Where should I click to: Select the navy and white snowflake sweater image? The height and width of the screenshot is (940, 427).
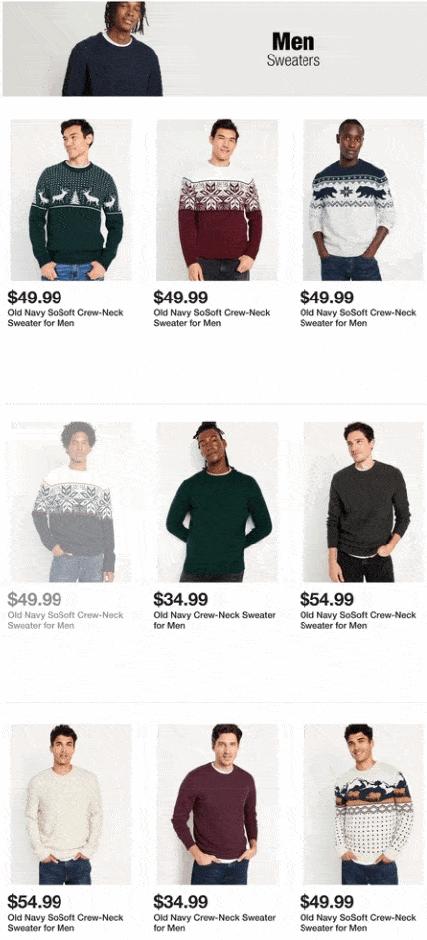coord(71,502)
